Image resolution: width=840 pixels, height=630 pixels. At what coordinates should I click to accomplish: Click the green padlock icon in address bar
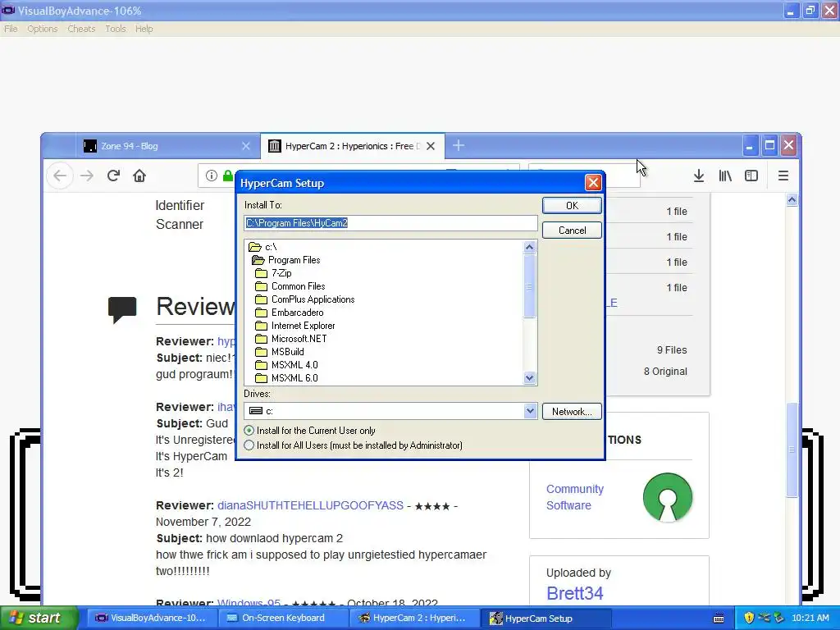pyautogui.click(x=228, y=176)
